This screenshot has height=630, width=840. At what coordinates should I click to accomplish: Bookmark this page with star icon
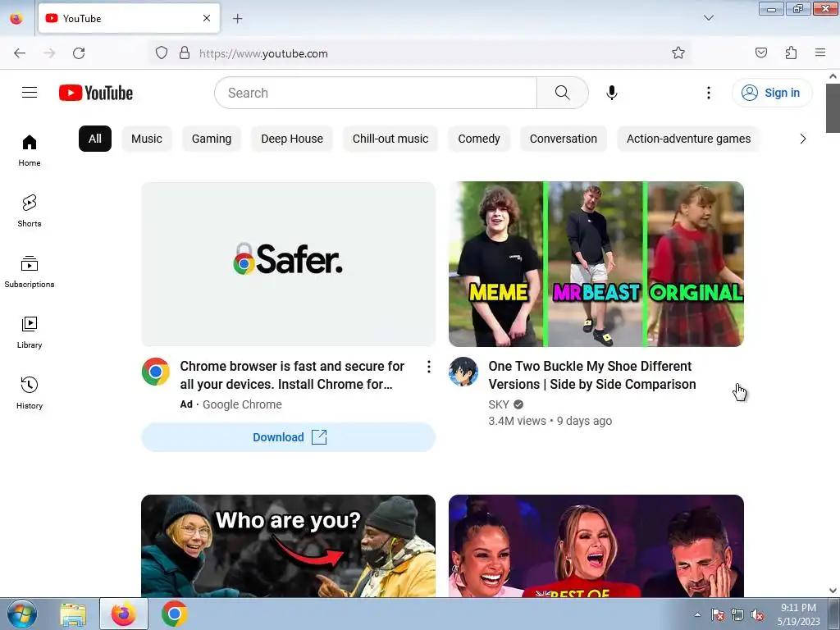point(678,52)
